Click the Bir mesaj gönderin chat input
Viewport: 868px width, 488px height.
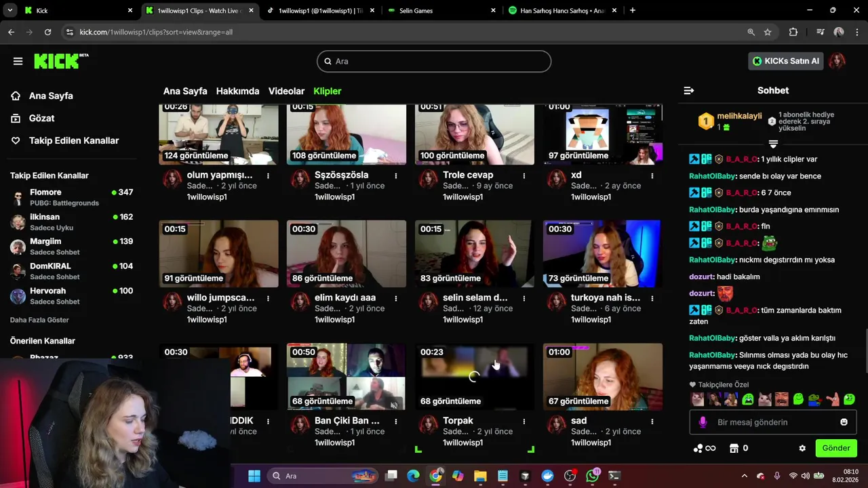pyautogui.click(x=773, y=422)
